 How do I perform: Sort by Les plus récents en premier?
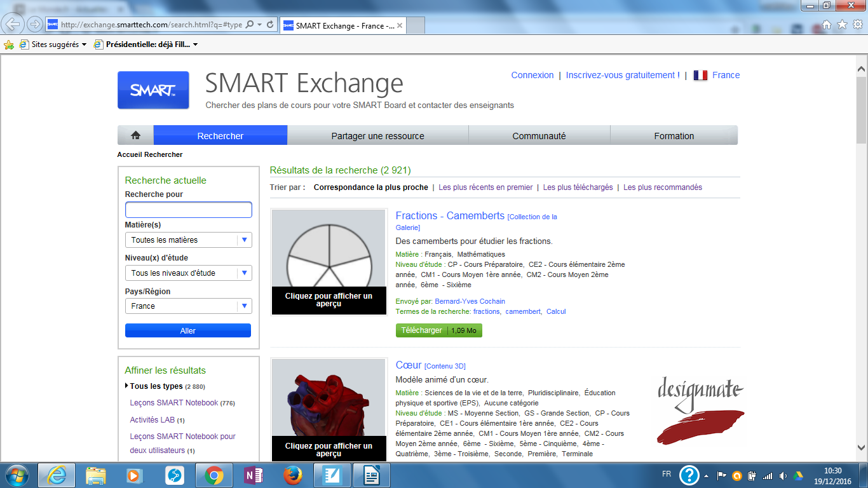485,187
